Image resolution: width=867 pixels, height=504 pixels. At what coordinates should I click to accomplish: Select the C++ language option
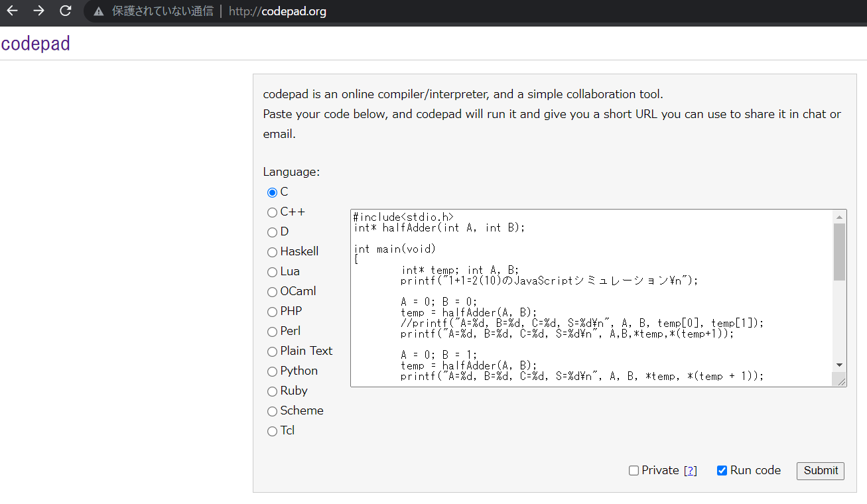272,212
